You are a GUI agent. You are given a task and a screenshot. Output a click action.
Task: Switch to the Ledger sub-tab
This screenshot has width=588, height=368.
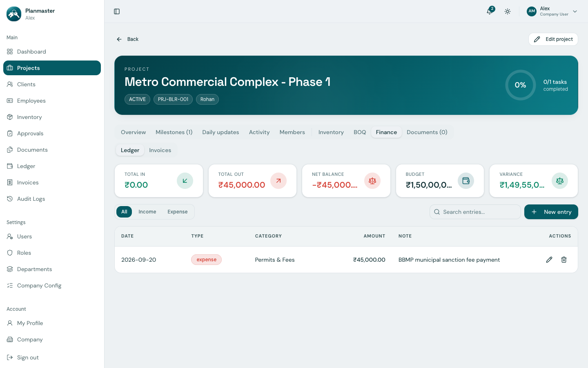pyautogui.click(x=130, y=150)
